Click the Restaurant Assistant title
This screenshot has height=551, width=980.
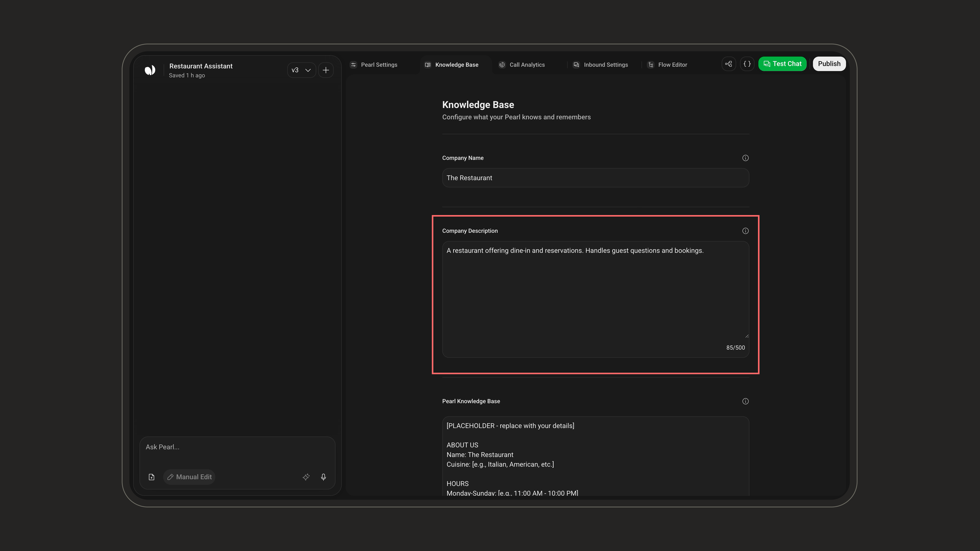pyautogui.click(x=201, y=66)
